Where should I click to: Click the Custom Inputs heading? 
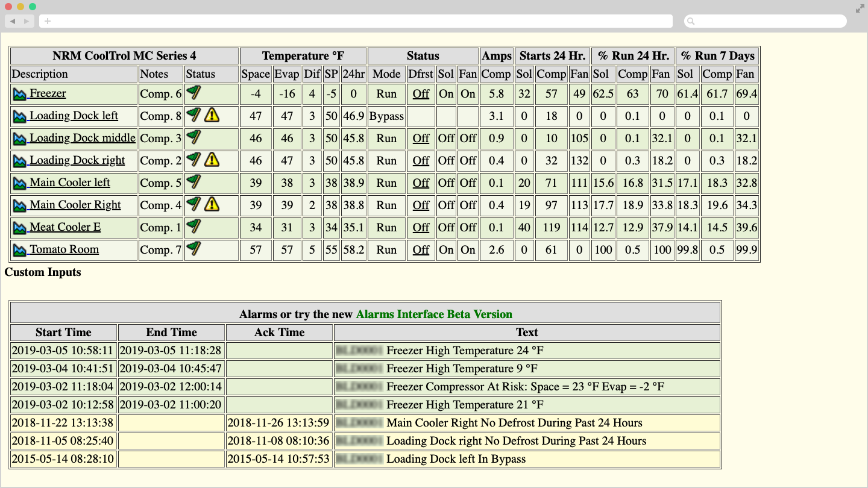coord(43,272)
